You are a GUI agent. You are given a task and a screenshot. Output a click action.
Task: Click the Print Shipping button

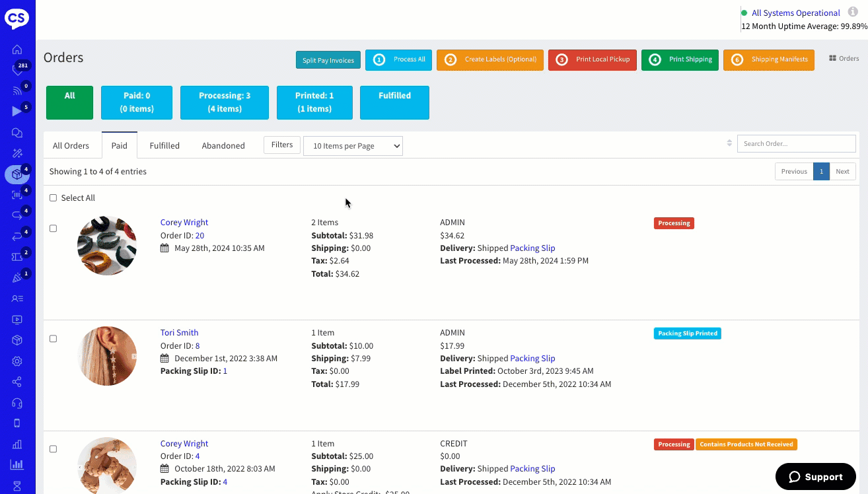click(680, 59)
